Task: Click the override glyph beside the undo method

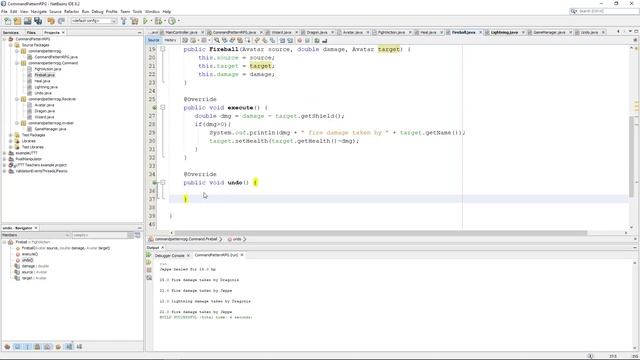Action: pos(154,183)
